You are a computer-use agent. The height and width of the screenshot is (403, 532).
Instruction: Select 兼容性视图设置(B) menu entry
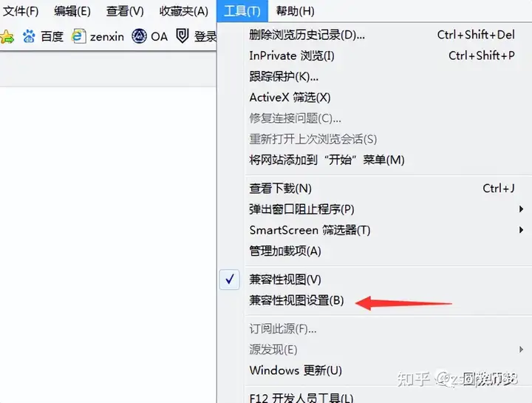click(x=296, y=300)
